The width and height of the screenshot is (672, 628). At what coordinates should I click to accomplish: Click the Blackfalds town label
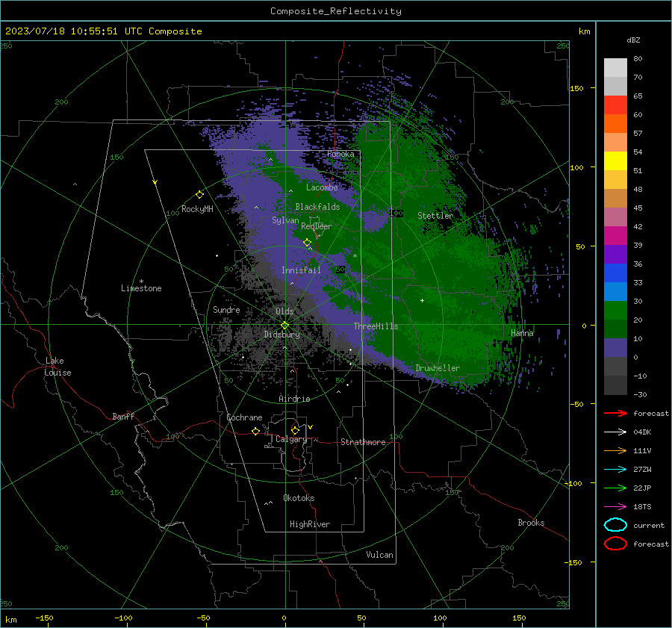point(317,207)
